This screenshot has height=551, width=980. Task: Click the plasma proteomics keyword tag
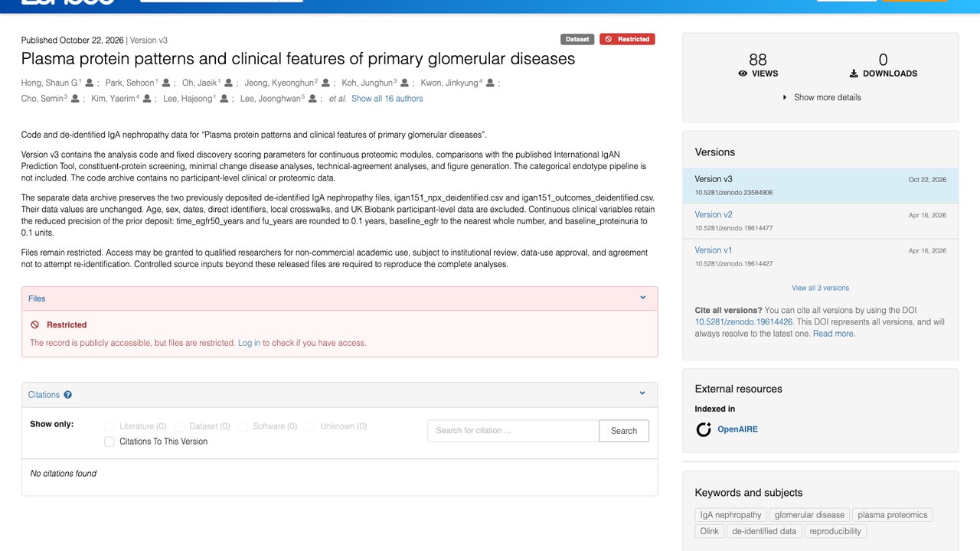[893, 515]
